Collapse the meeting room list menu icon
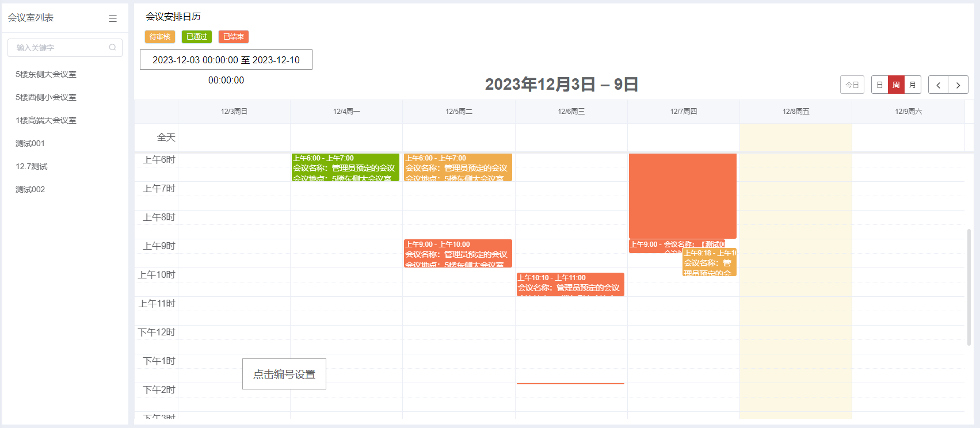This screenshot has height=428, width=980. pos(113,18)
